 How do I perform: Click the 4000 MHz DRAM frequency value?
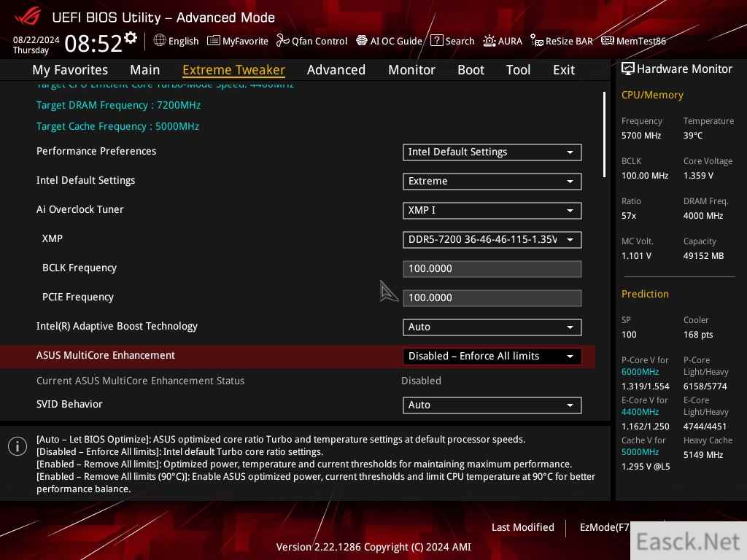tap(703, 216)
